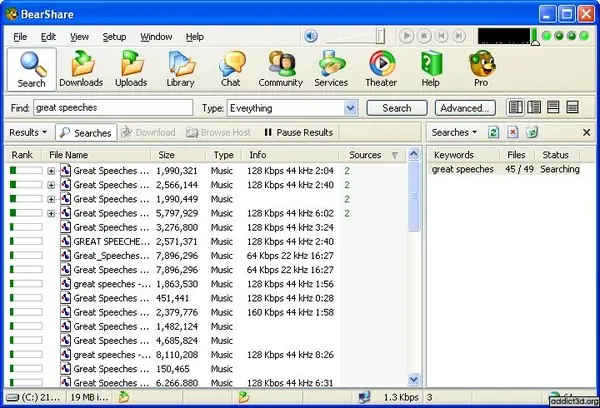Click the media player Next track button
The image size is (600, 408).
[x=459, y=36]
